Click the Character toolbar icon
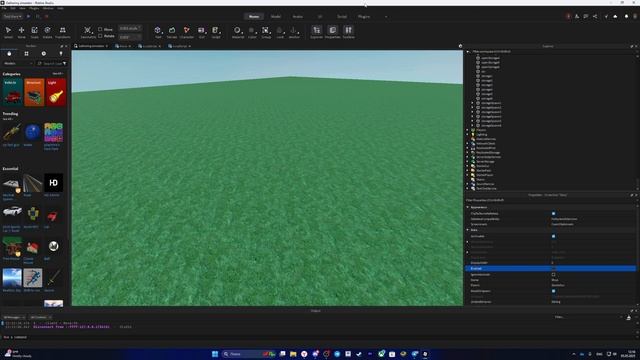Image resolution: width=640 pixels, height=360 pixels. (187, 32)
